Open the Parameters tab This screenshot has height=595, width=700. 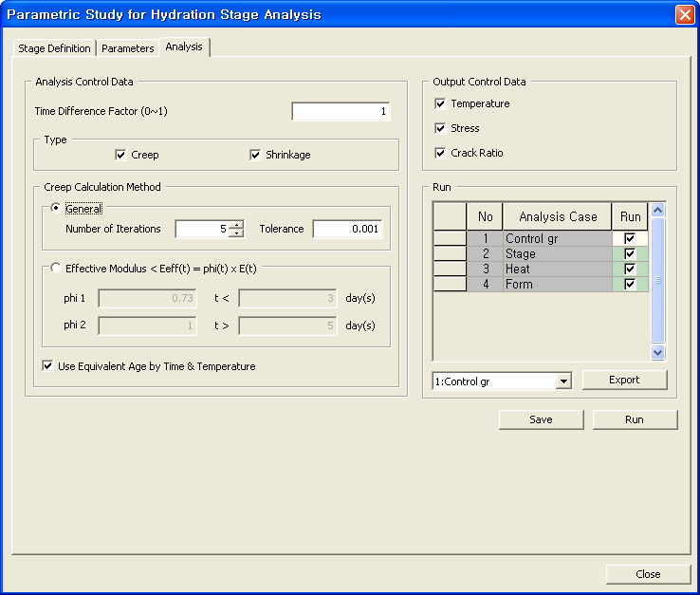127,48
